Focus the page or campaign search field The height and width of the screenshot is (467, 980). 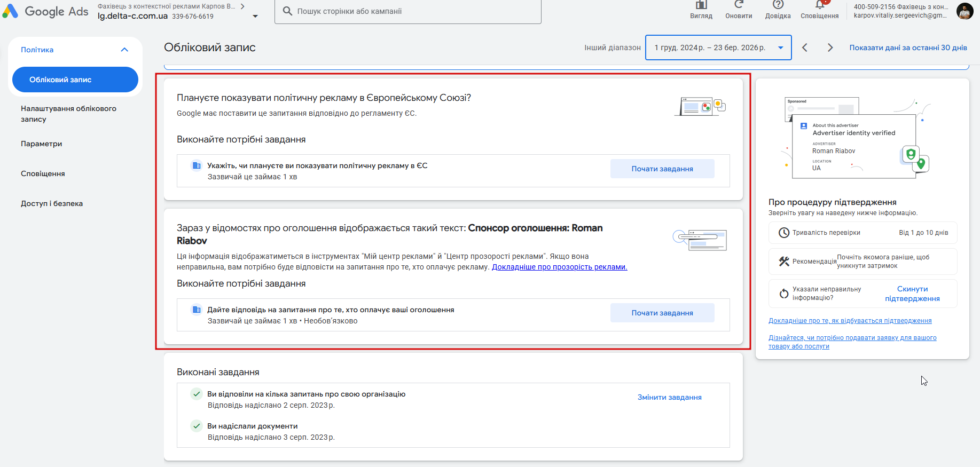(408, 11)
